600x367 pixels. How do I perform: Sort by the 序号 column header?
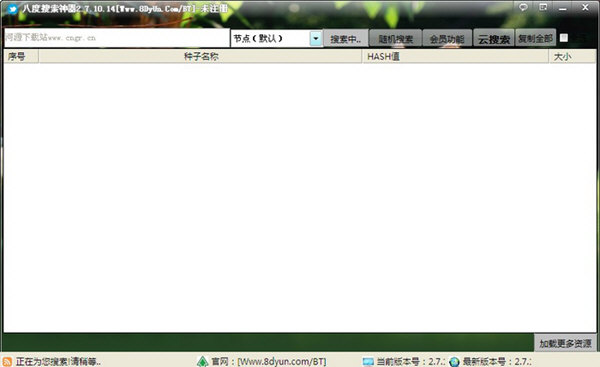pos(21,57)
